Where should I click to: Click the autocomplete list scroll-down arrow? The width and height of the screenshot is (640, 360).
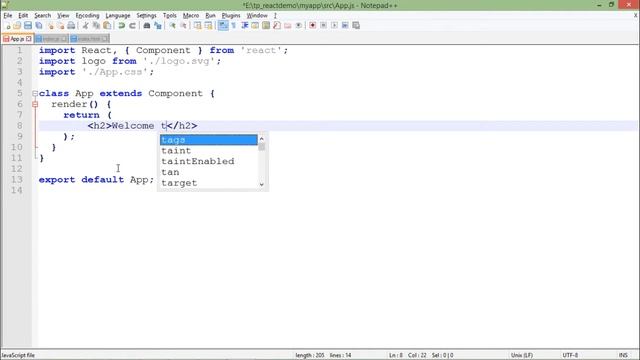tap(262, 184)
